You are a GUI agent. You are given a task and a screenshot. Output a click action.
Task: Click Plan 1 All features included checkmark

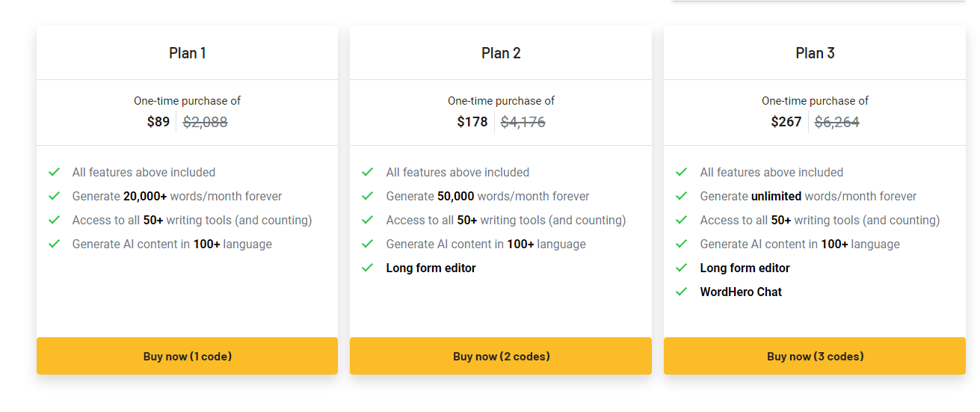pyautogui.click(x=54, y=172)
